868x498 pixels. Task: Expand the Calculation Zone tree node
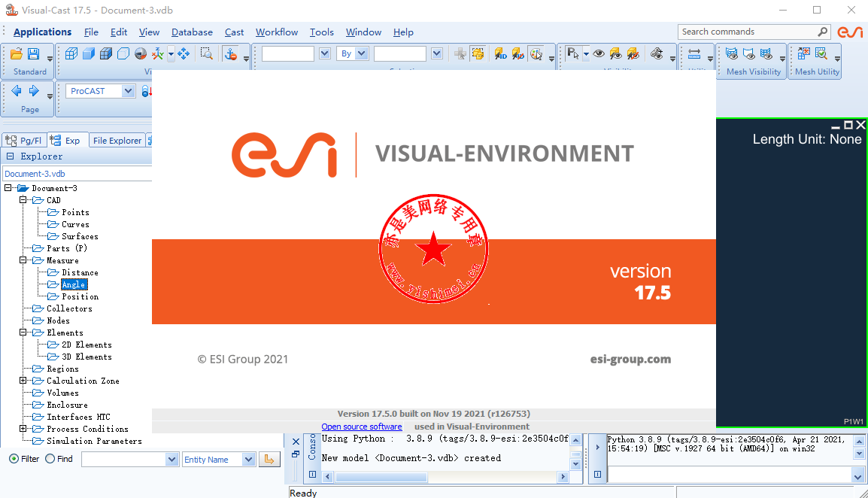coord(23,381)
